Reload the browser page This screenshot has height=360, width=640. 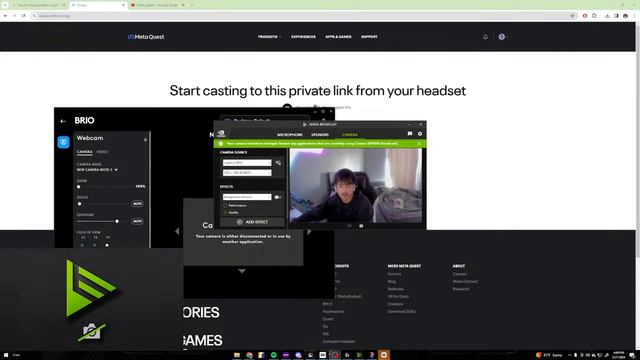point(23,16)
